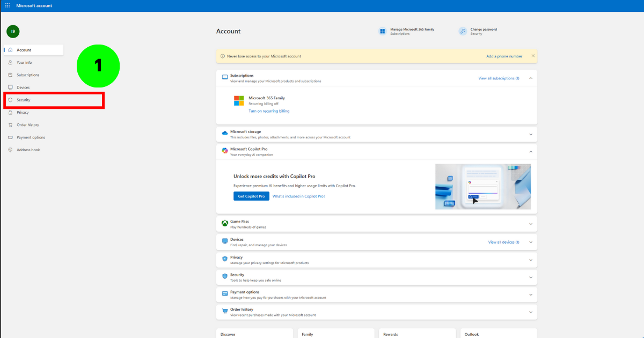Open Order history in the sidebar

pyautogui.click(x=28, y=125)
